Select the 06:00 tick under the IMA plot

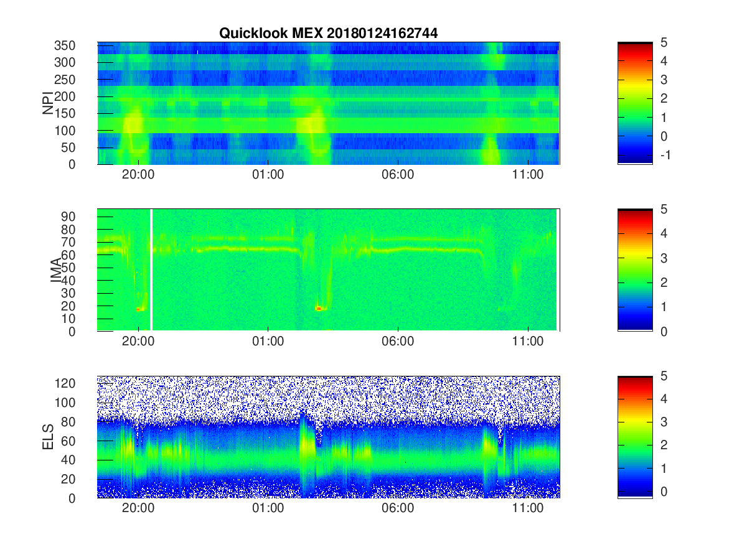click(x=398, y=342)
